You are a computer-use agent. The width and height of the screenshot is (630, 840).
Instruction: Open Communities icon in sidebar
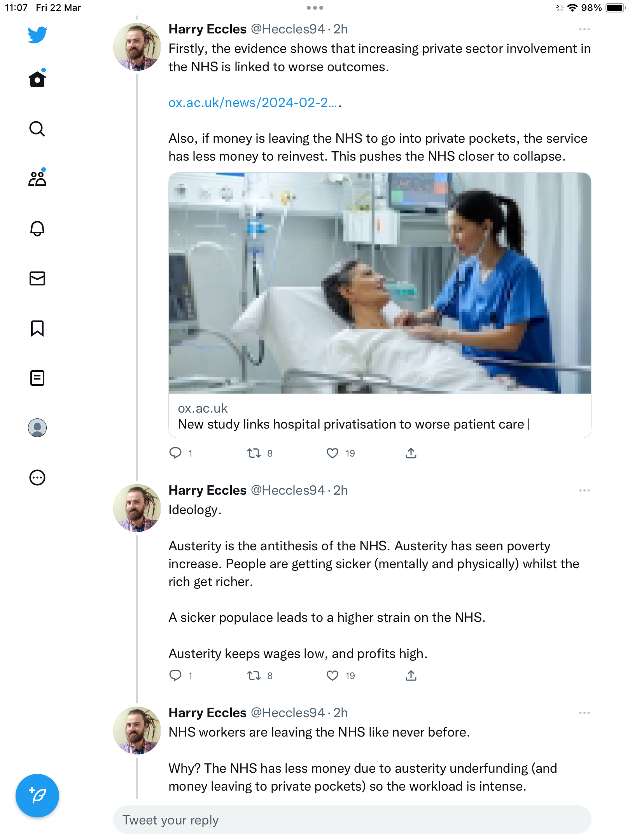37,178
